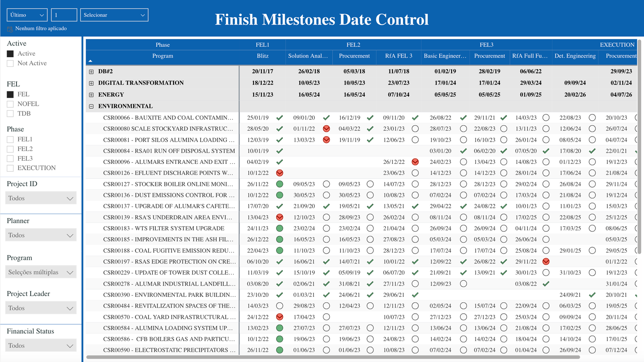Click the red status icon for CSR00197 RfA Full Funding
The width and height of the screenshot is (644, 362).
coord(546,262)
